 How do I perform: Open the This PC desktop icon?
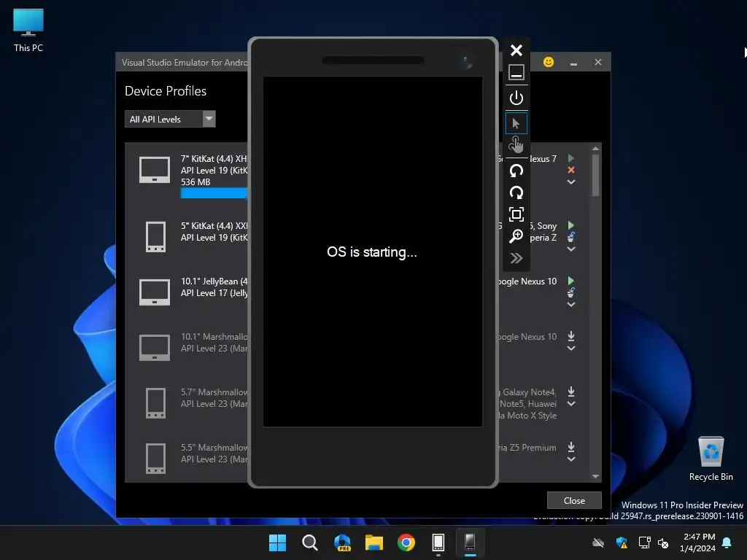tap(28, 30)
